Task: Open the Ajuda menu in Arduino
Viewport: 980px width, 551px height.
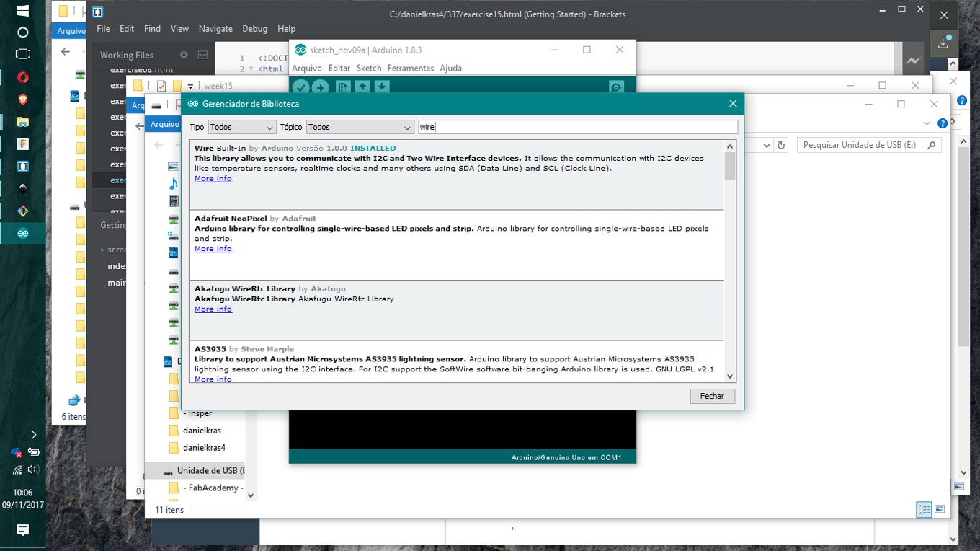Action: 450,68
